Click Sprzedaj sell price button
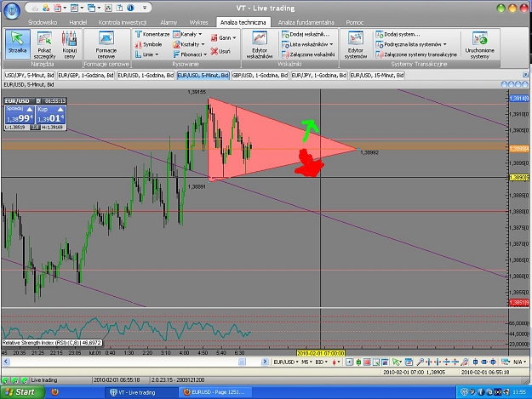The height and width of the screenshot is (399, 532). coord(20,115)
